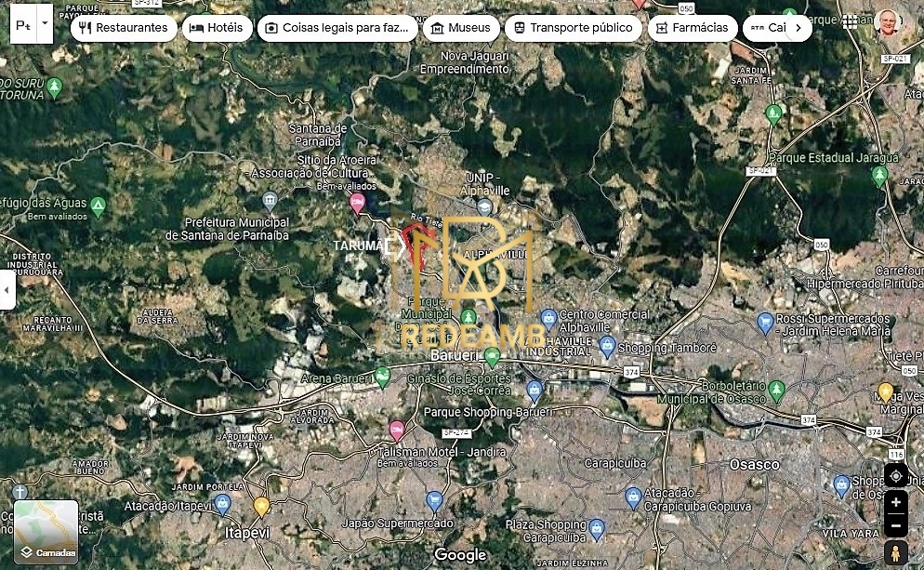924x570 pixels.
Task: Click the Barueri city label
Action: point(454,355)
